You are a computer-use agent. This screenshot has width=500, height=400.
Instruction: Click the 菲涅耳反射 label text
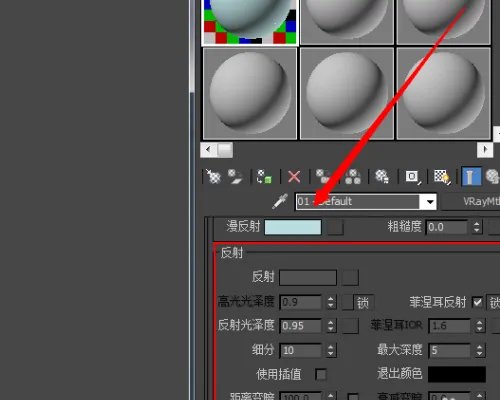[437, 303]
